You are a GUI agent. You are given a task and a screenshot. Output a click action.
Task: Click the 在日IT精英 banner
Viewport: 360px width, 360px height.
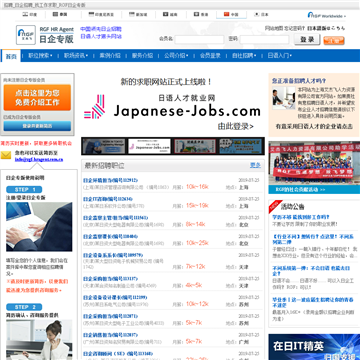point(314,347)
